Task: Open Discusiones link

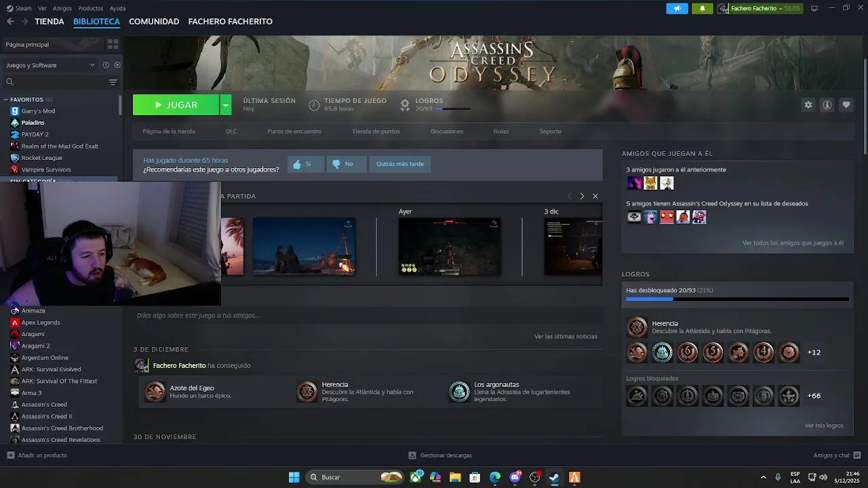Action: click(x=447, y=131)
